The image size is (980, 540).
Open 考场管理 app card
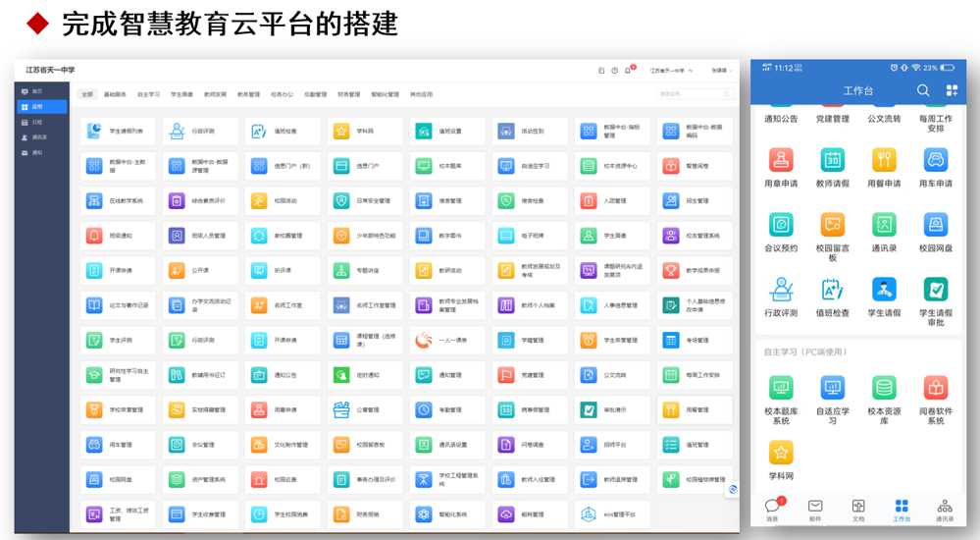[x=695, y=341]
